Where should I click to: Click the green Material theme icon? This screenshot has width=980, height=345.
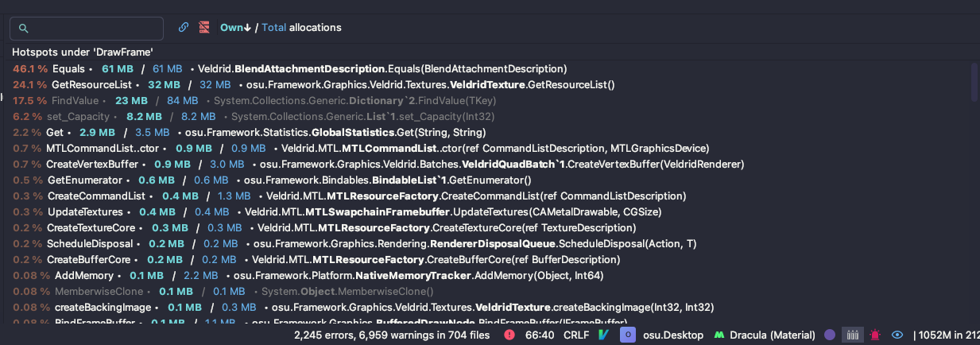pyautogui.click(x=720, y=335)
